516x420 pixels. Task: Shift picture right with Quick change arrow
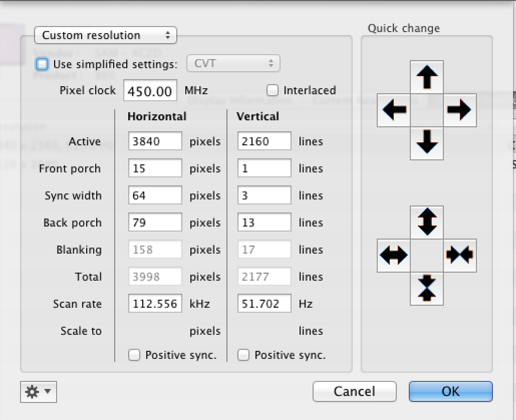(460, 110)
